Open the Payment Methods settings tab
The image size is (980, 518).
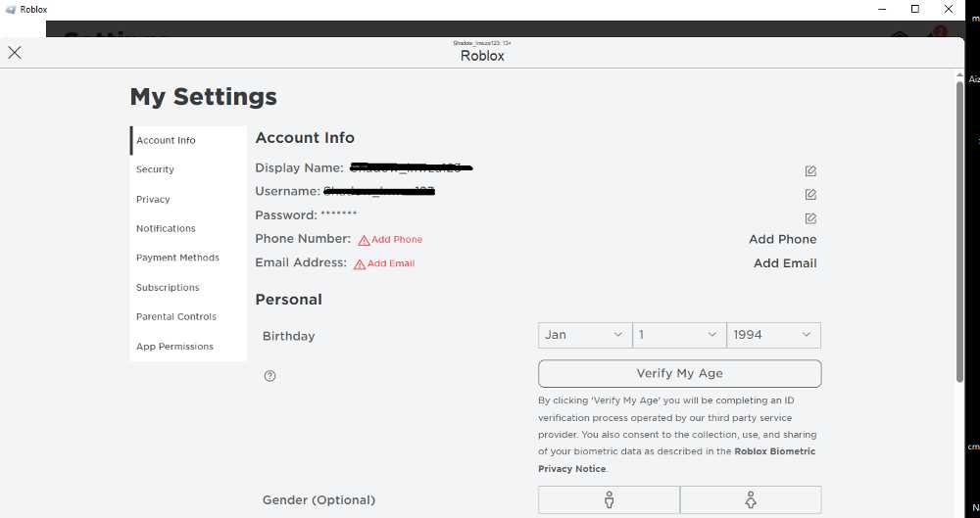pyautogui.click(x=188, y=258)
